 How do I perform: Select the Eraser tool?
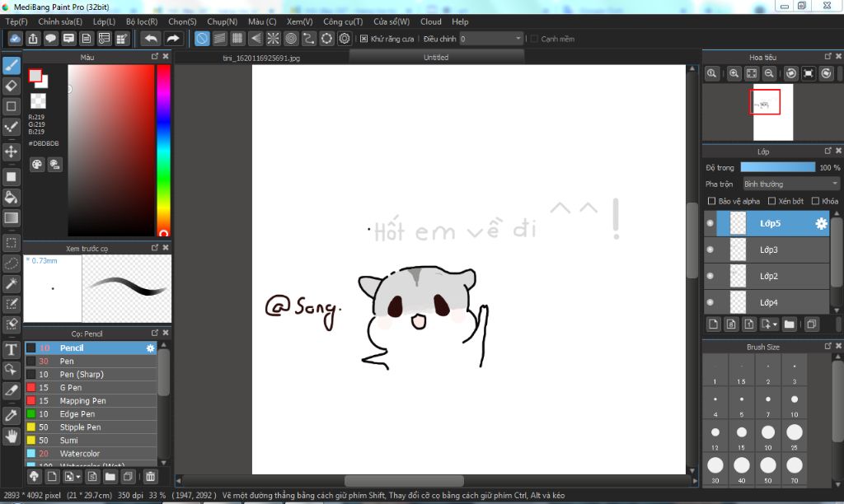[12, 86]
